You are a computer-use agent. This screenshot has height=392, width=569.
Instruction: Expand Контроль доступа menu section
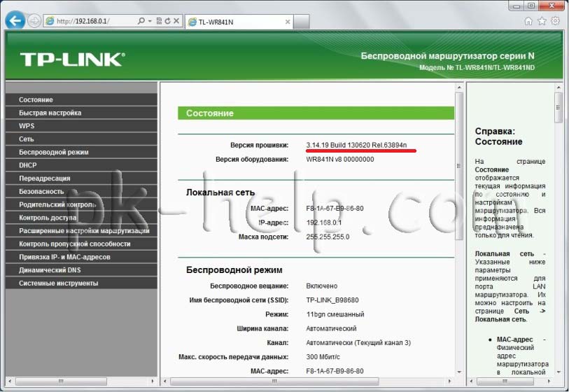(82, 218)
